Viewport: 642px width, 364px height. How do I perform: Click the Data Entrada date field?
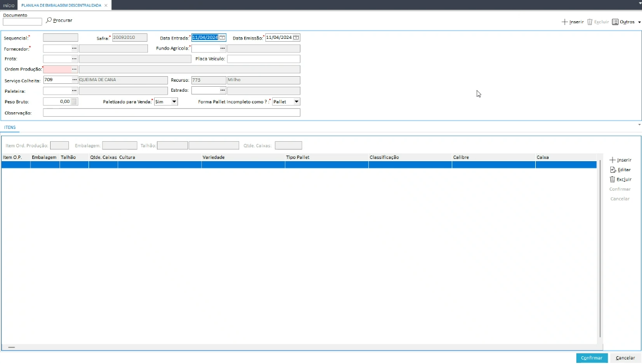pyautogui.click(x=205, y=37)
